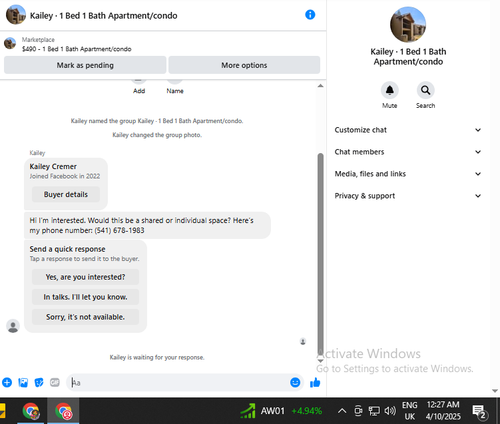Expand Privacy & support section
This screenshot has height=424, width=500.
coord(408,196)
